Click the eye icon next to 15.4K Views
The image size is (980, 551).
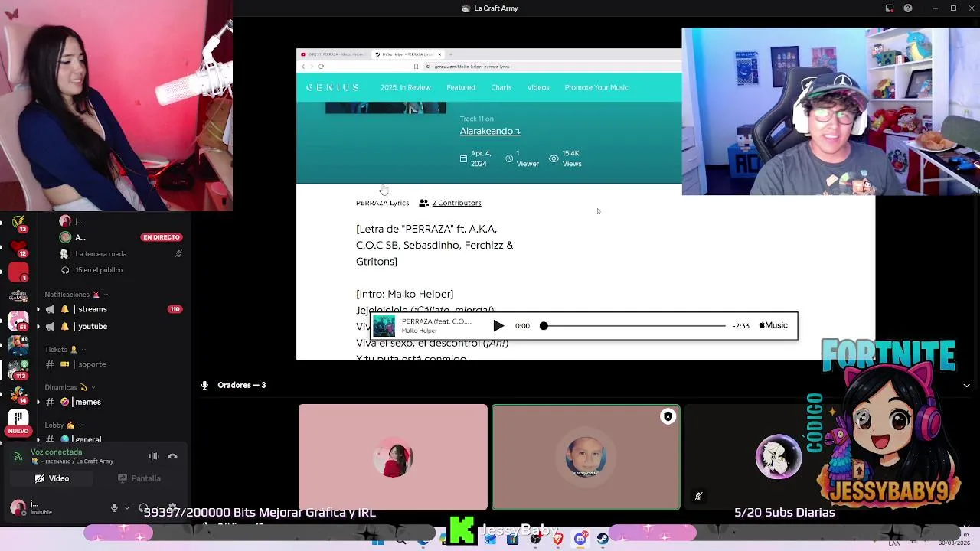[x=554, y=158]
